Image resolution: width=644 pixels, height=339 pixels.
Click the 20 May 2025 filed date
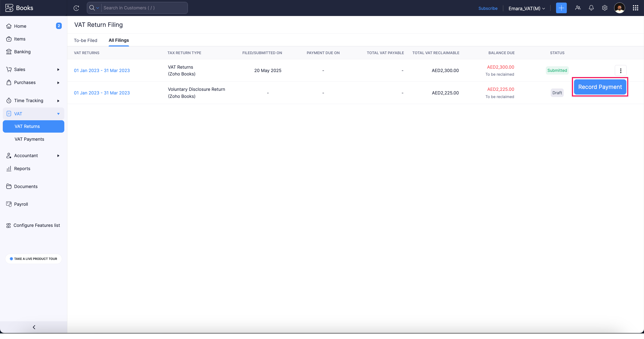point(268,71)
